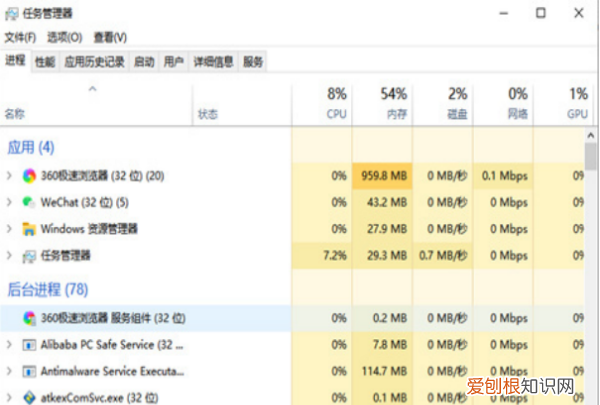600x405 pixels.
Task: Click the 7.2% CPU cell
Action: coord(322,255)
